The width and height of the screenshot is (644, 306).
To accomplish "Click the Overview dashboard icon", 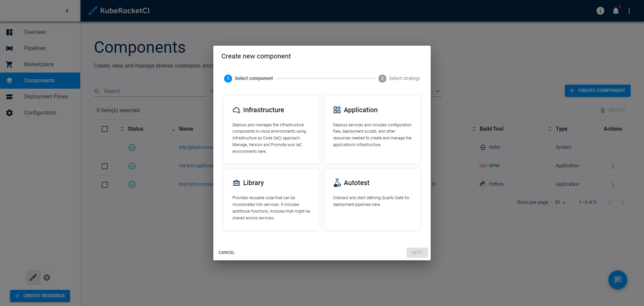I will [x=9, y=32].
